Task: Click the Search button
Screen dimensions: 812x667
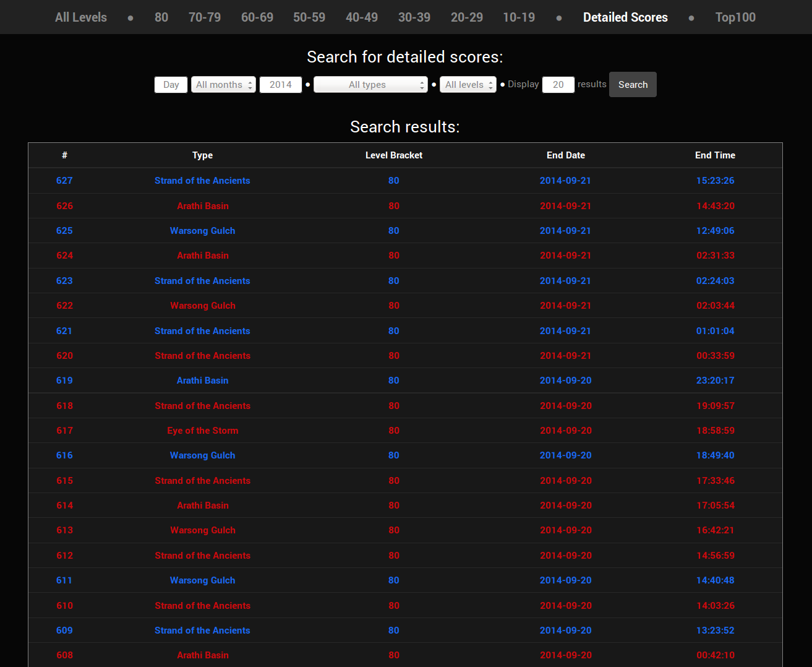Action: [633, 85]
